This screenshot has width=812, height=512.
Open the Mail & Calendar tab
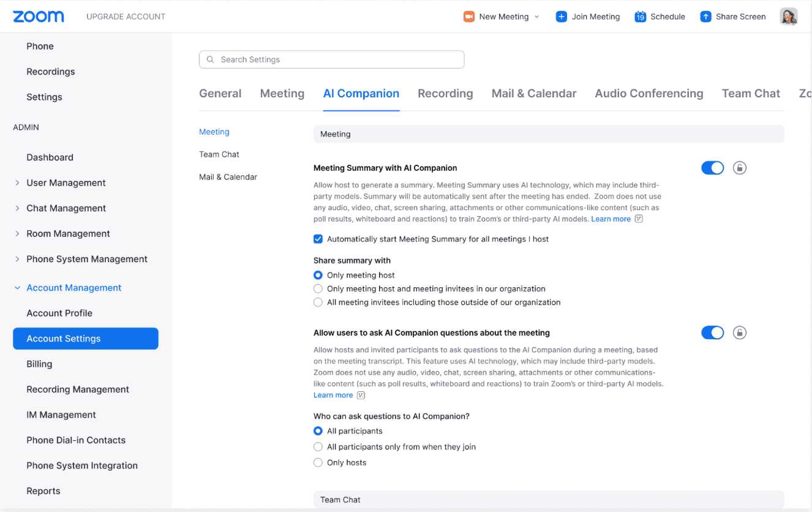(533, 93)
